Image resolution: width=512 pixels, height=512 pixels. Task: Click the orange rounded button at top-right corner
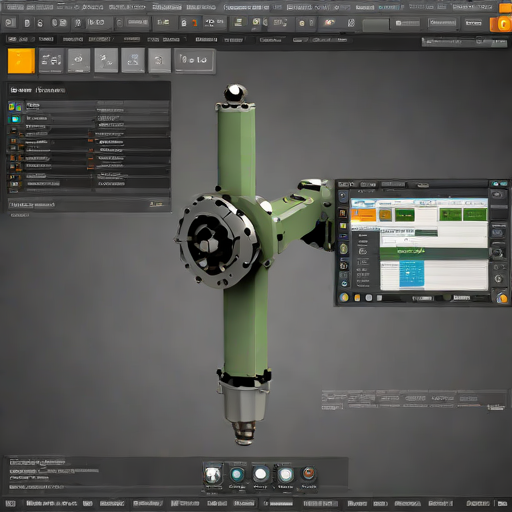pyautogui.click(x=501, y=24)
